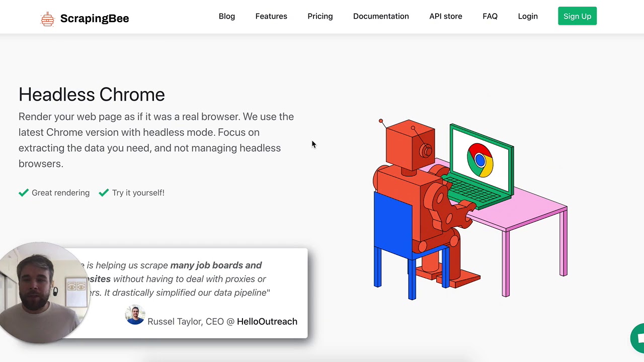Click Russel Taylor's avatar photo
The image size is (644, 362).
click(x=135, y=315)
